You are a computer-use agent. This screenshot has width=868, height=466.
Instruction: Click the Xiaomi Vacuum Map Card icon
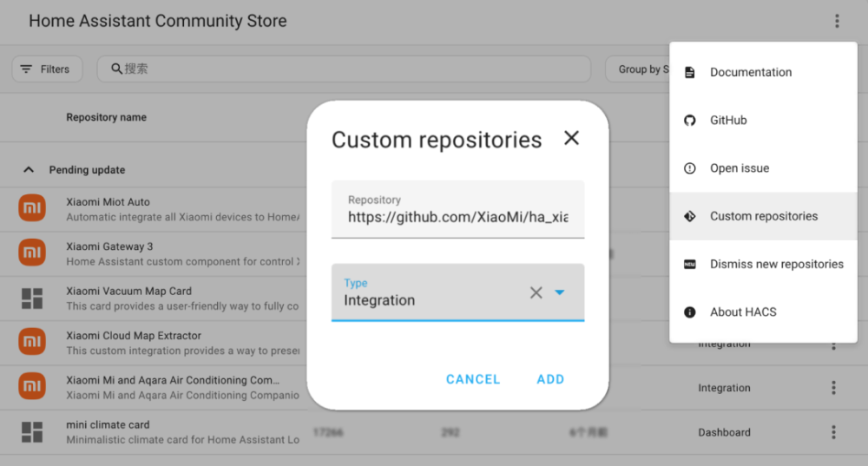click(32, 299)
